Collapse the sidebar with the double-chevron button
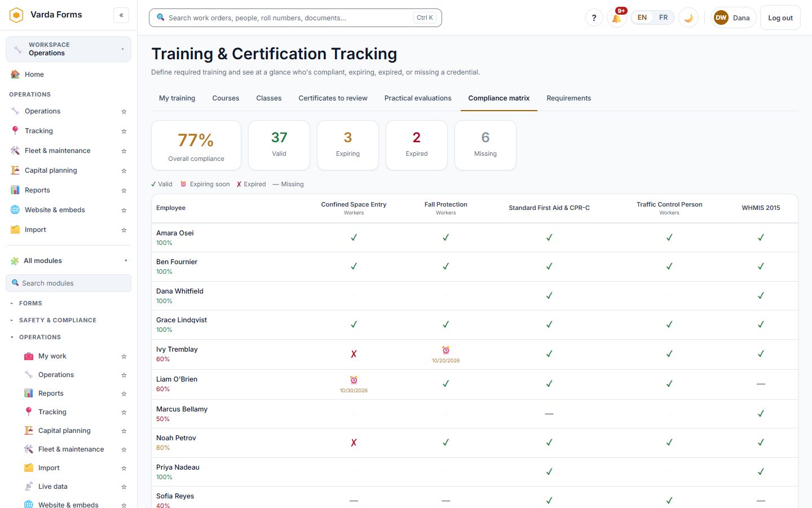Image resolution: width=812 pixels, height=508 pixels. click(121, 15)
